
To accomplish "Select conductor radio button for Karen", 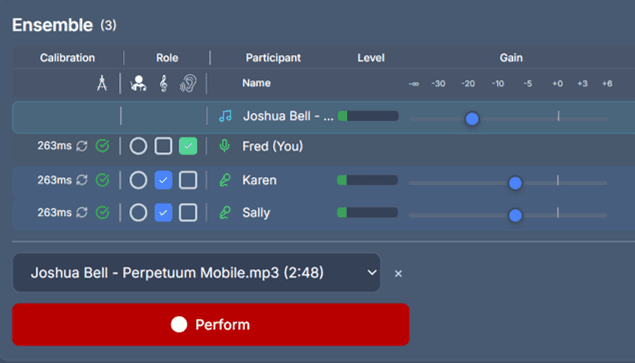I will click(x=138, y=180).
